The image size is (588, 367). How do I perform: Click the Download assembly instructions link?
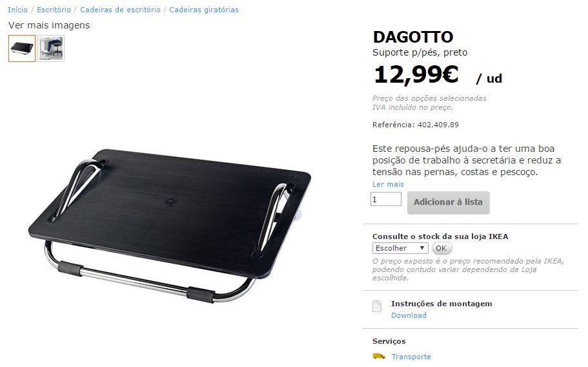coord(409,315)
